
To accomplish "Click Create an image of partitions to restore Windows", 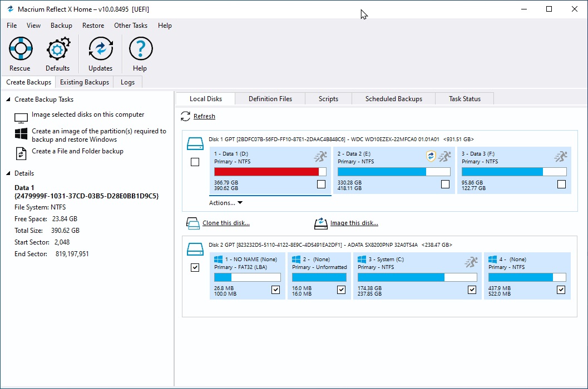I will tap(99, 135).
